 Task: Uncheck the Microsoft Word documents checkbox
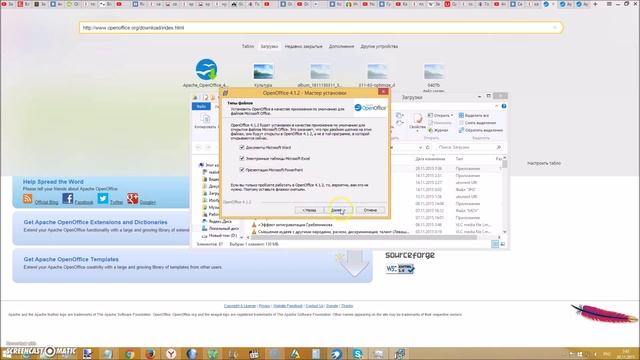pyautogui.click(x=242, y=147)
